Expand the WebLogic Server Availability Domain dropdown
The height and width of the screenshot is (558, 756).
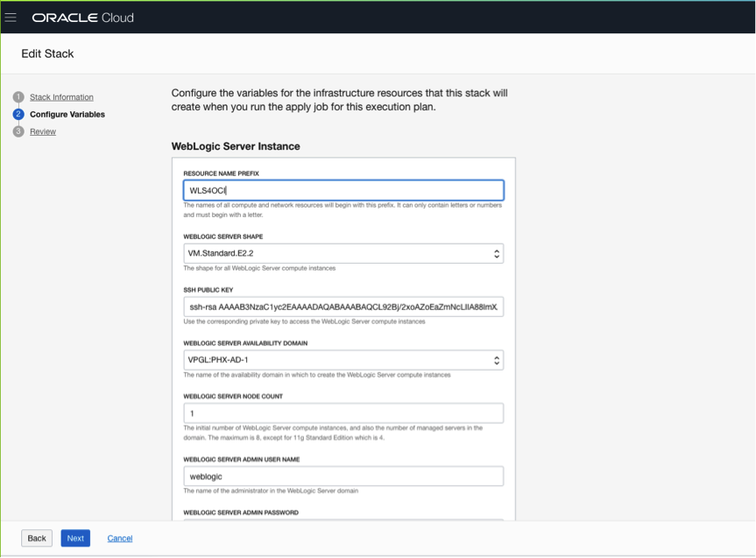343,360
